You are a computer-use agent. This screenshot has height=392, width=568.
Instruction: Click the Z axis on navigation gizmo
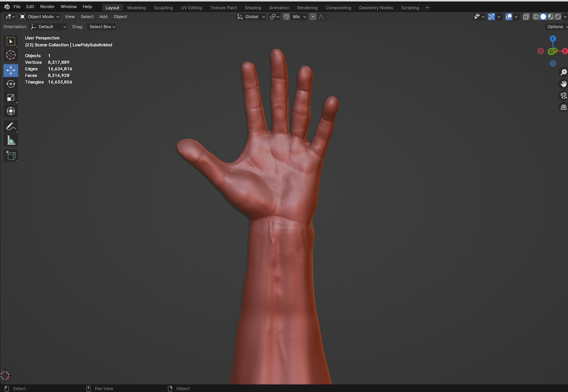point(553,39)
